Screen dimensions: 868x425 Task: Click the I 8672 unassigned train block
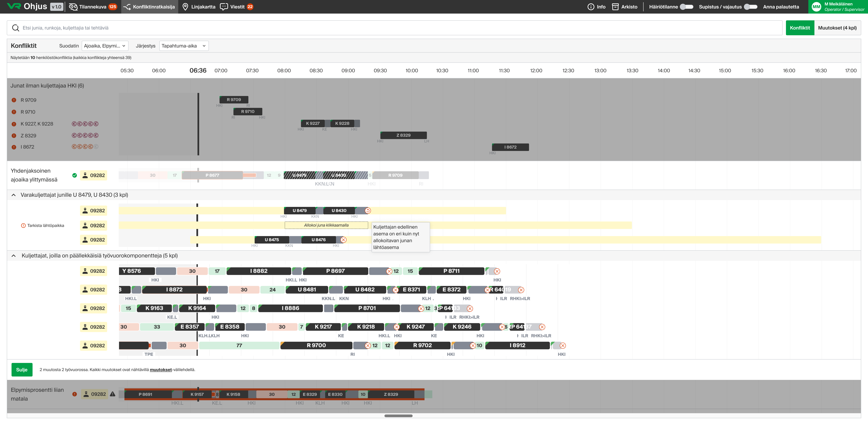click(x=510, y=147)
